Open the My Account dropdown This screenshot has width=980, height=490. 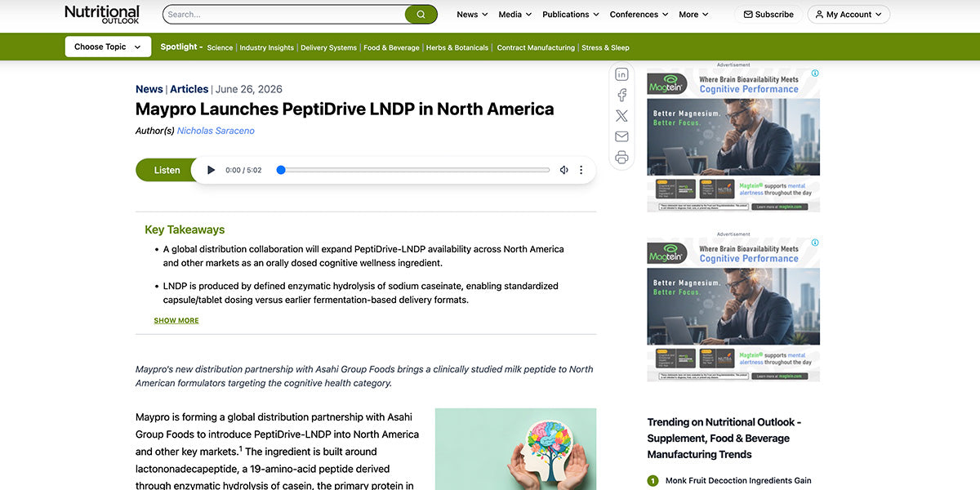coord(849,15)
